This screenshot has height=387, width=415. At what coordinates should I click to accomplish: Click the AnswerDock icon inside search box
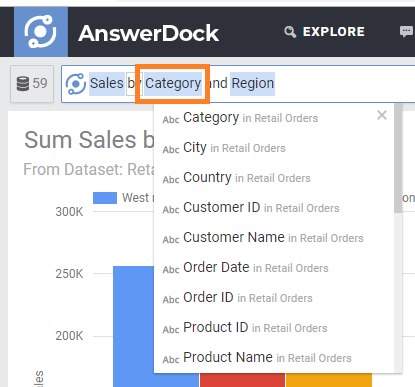[x=76, y=84]
